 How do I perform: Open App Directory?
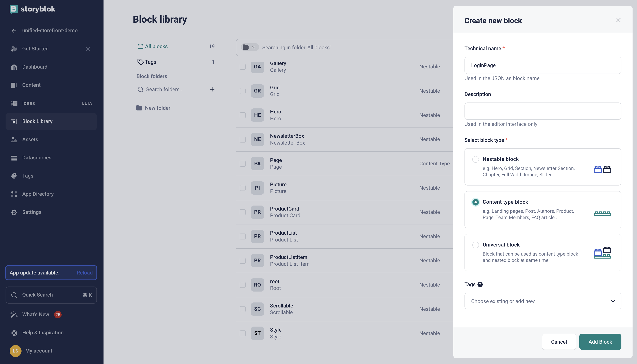point(51,194)
